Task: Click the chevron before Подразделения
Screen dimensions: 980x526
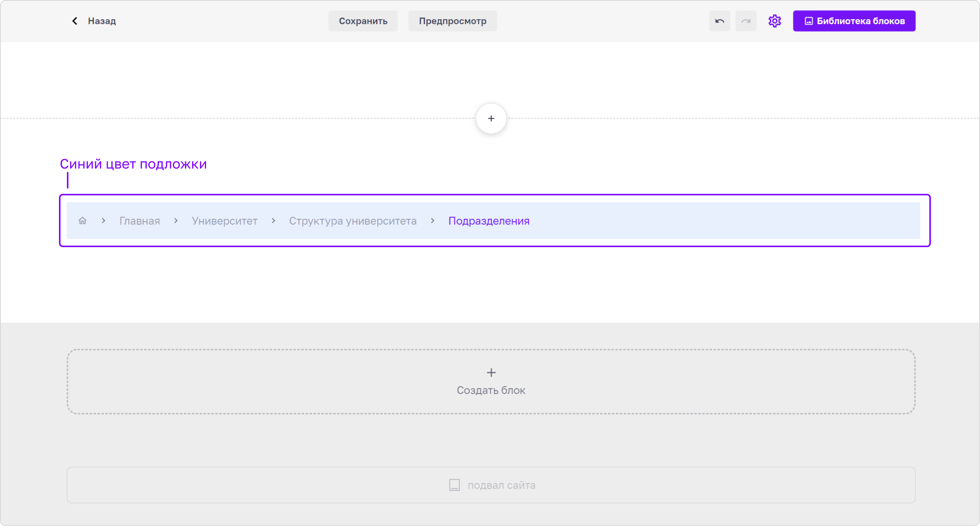Action: coord(433,221)
